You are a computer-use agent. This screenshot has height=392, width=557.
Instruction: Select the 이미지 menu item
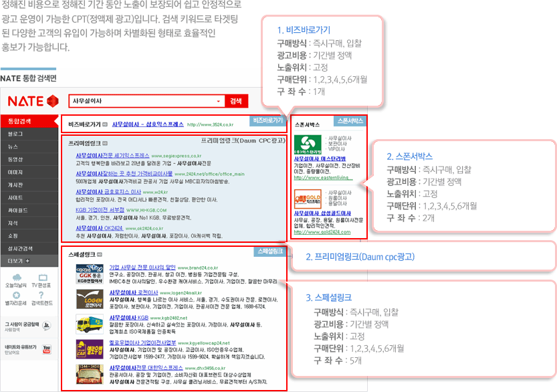[x=29, y=172]
